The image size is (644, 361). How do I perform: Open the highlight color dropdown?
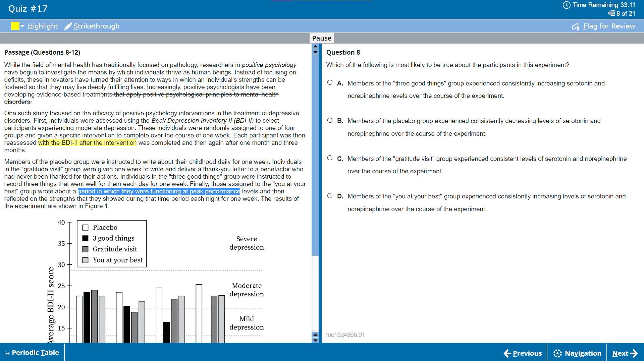23,26
